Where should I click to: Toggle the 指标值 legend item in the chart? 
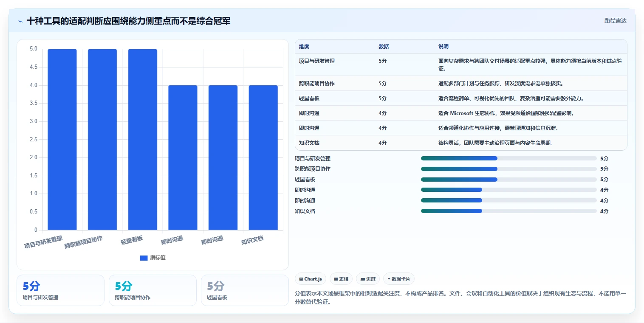(153, 258)
